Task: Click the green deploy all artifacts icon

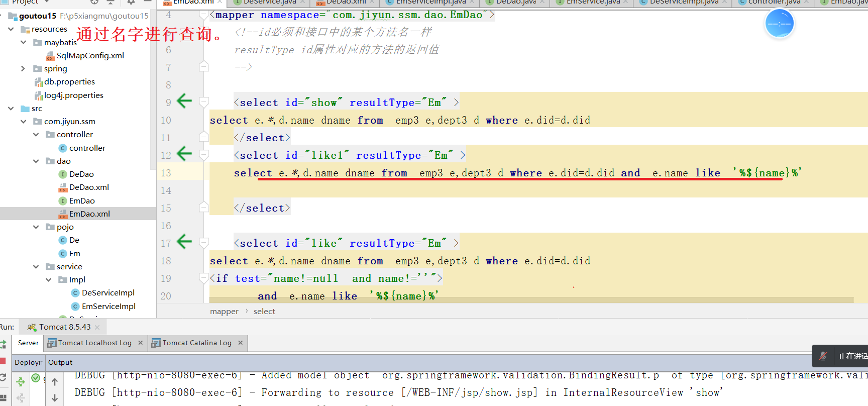Action: point(21,381)
